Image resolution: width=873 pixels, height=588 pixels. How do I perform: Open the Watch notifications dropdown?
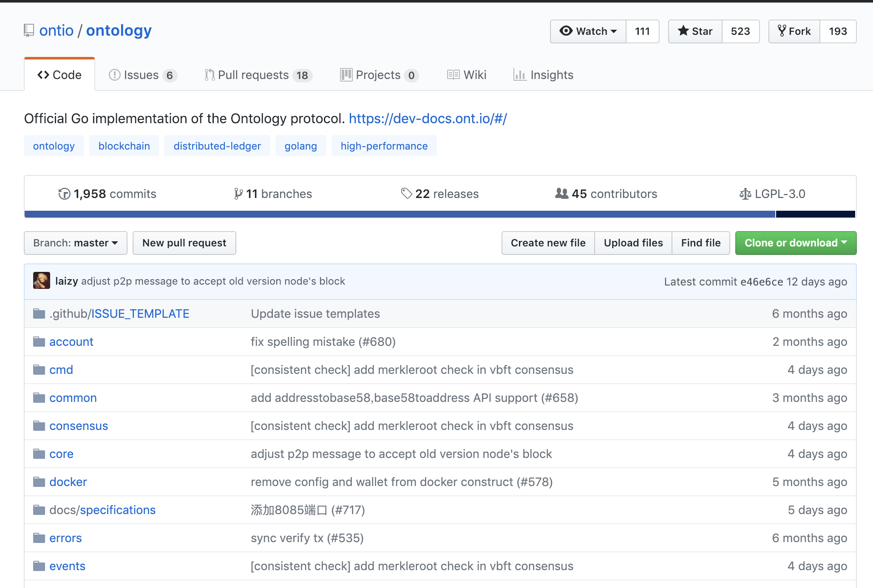point(588,31)
